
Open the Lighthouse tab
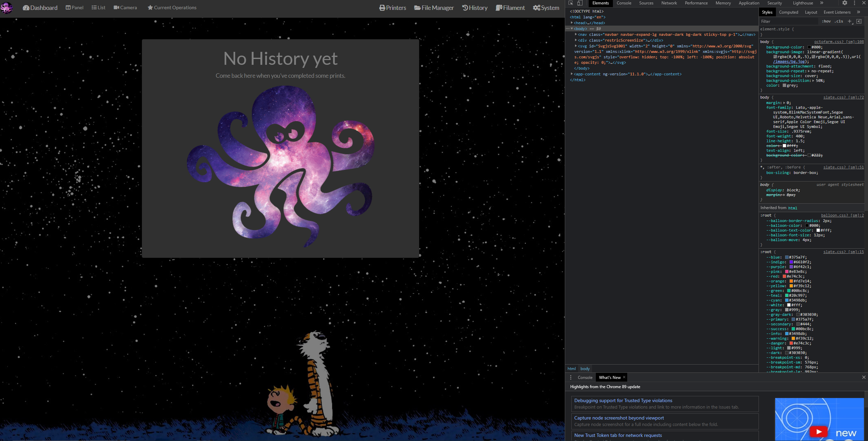803,3
